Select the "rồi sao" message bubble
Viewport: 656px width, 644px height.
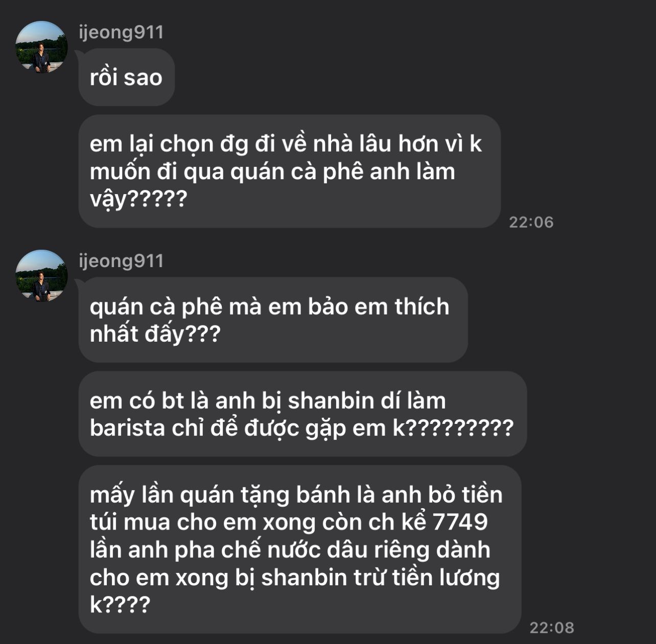coord(126,78)
